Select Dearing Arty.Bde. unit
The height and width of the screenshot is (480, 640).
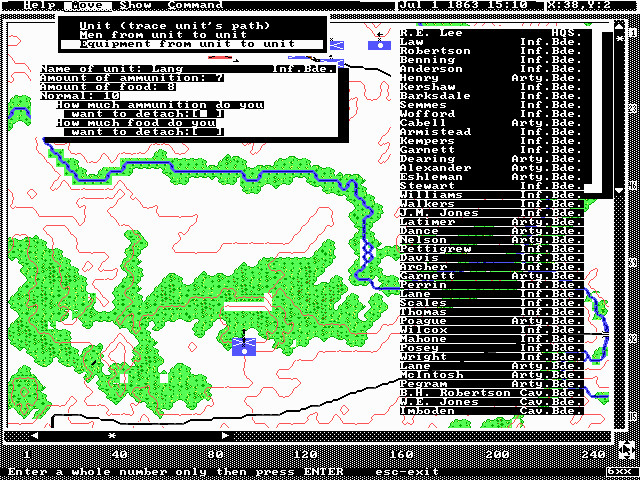coord(491,158)
